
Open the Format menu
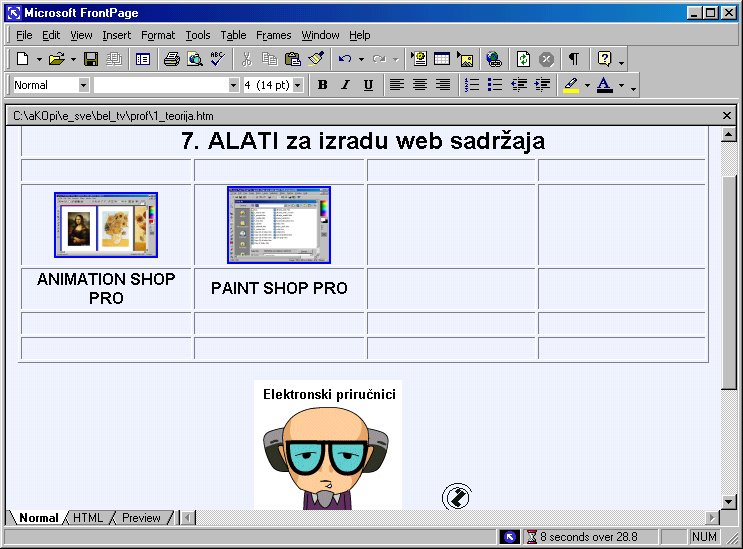coord(158,35)
